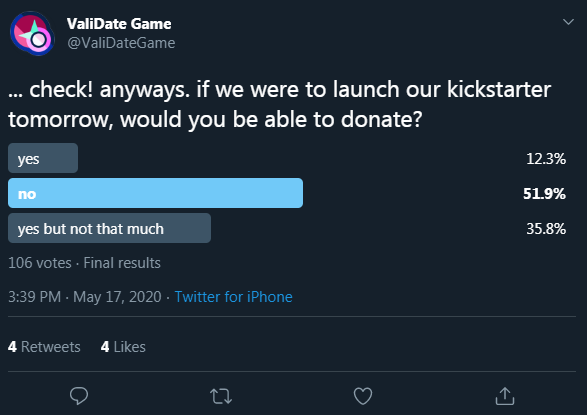Click the 51.9% result percentage
This screenshot has height=415, width=587.
point(544,194)
